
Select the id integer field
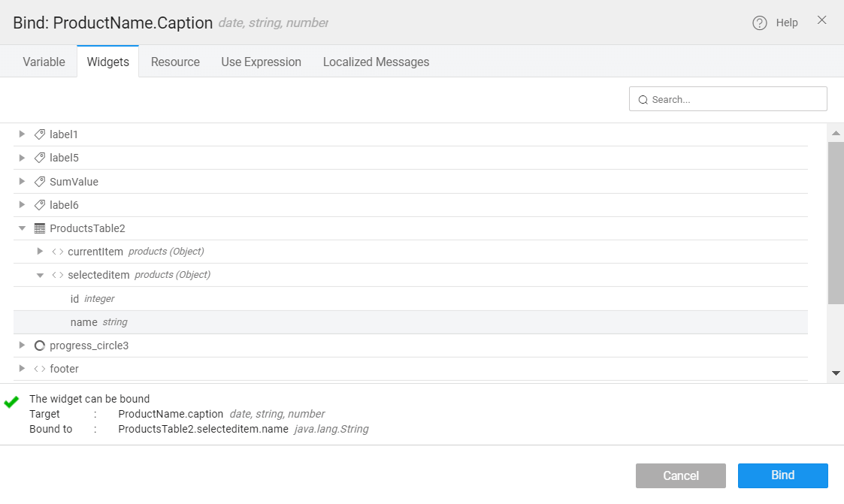point(74,299)
